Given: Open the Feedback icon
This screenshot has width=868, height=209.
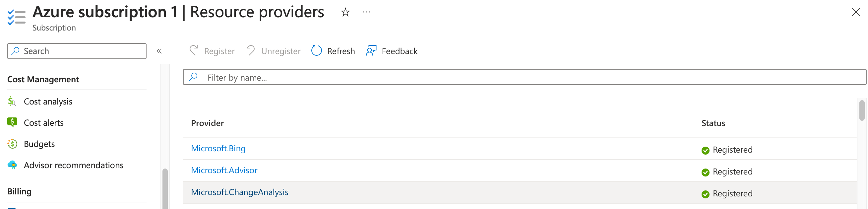Looking at the screenshot, I should click(371, 50).
